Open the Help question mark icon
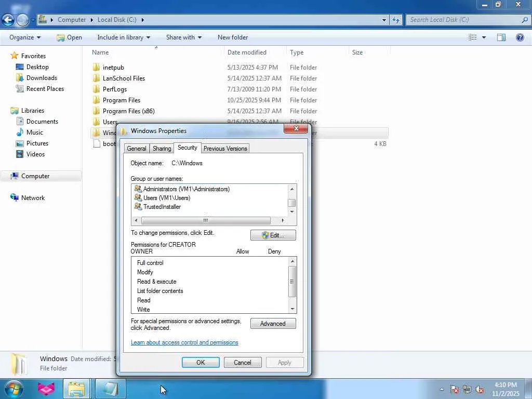This screenshot has height=399, width=532. pos(520,37)
